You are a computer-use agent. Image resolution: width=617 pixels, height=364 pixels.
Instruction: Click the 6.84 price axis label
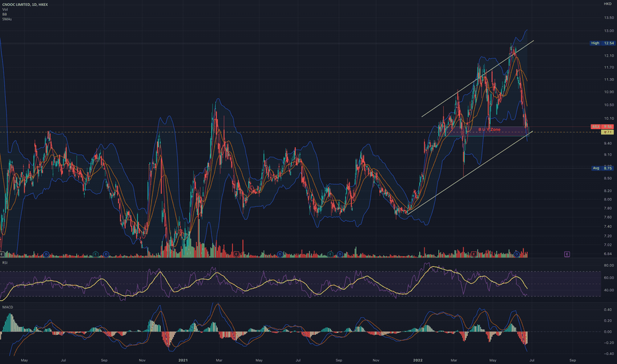pyautogui.click(x=609, y=254)
